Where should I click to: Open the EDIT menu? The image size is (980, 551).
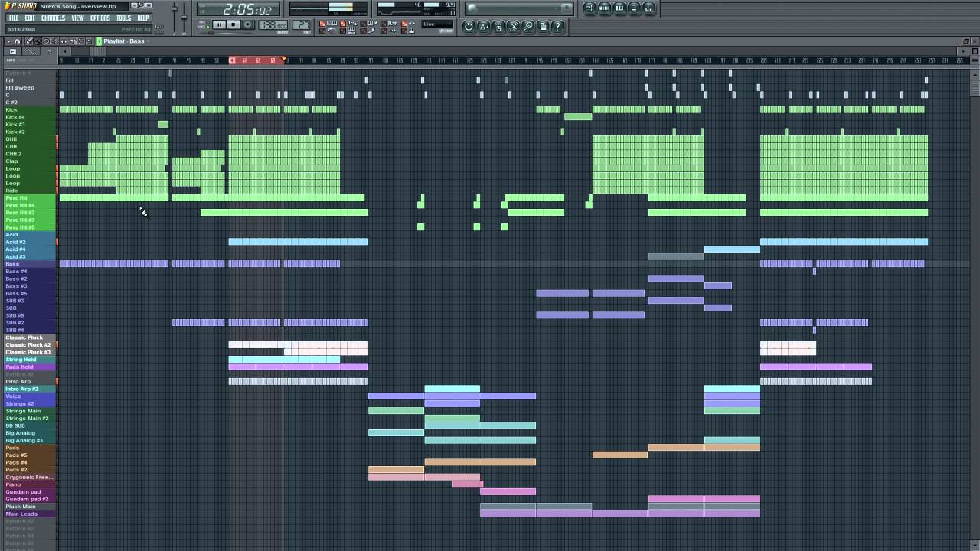point(30,18)
